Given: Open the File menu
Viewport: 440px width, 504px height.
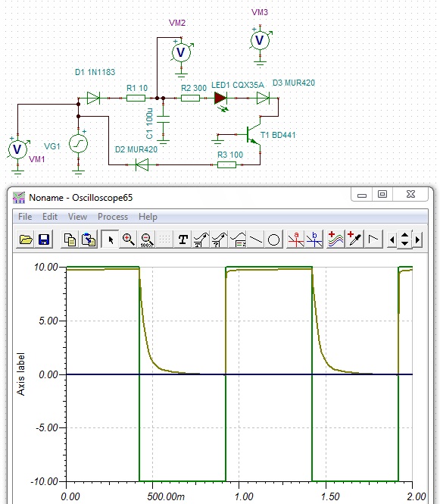Looking at the screenshot, I should [x=25, y=217].
